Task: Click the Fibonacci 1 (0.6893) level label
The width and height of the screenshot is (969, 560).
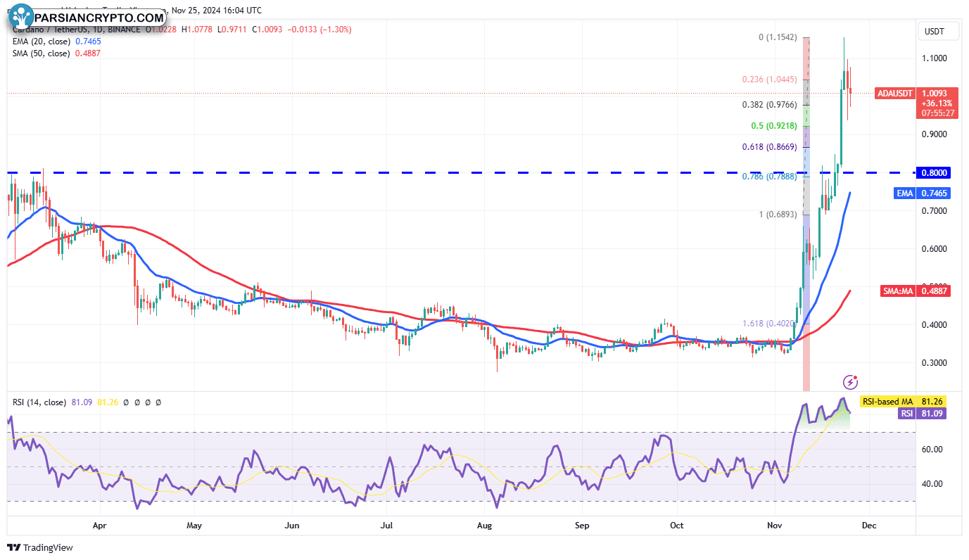Action: click(x=778, y=215)
